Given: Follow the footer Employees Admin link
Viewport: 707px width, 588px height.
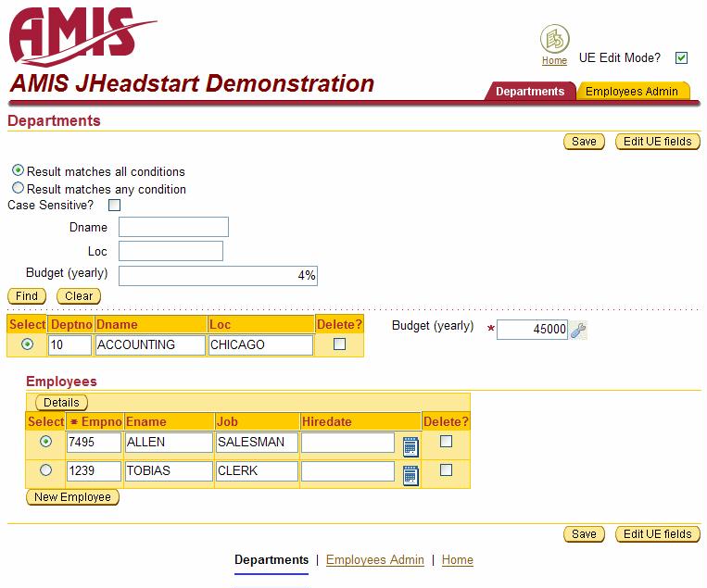Looking at the screenshot, I should [374, 559].
